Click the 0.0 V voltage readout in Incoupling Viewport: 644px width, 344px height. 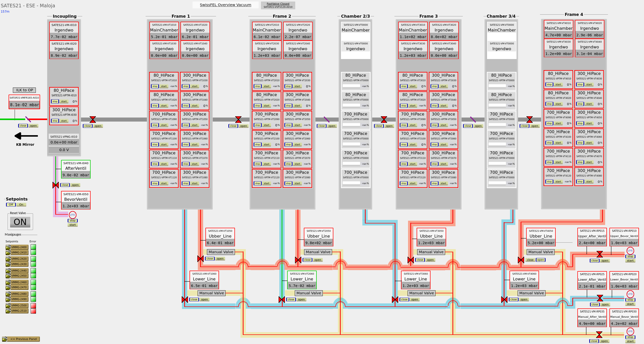point(64,150)
